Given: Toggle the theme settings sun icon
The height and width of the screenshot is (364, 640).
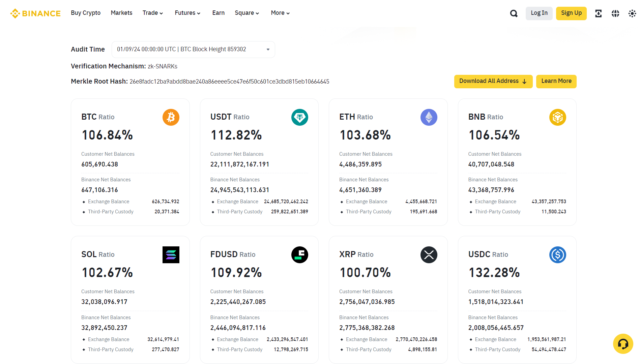Looking at the screenshot, I should pos(632,13).
